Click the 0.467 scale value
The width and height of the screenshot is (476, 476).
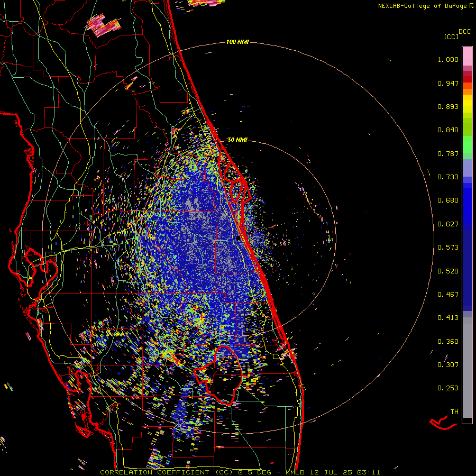point(448,295)
